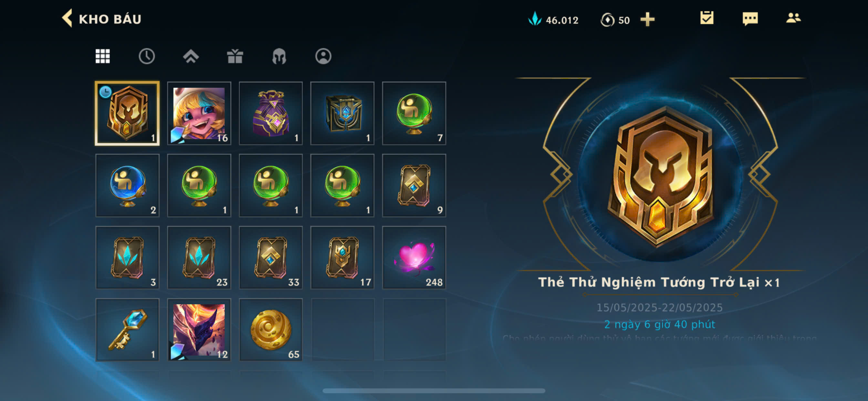Select the gold coin item with 65

coord(271,330)
